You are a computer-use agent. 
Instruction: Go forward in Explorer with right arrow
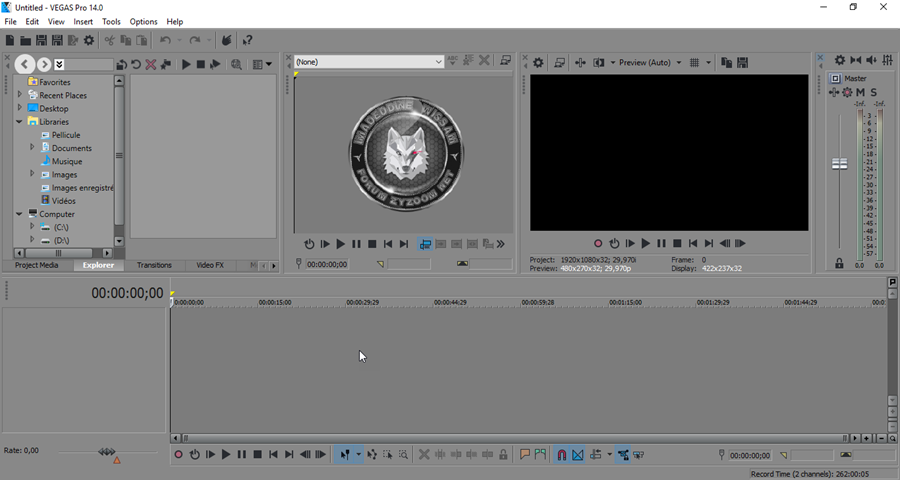point(44,64)
